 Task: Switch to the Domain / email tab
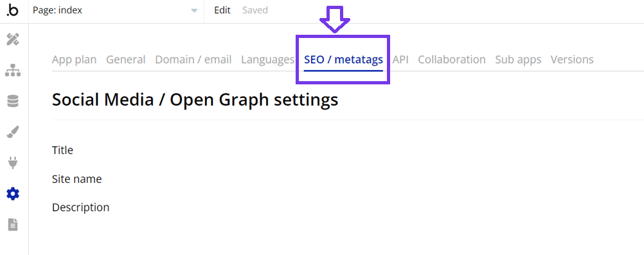pyautogui.click(x=193, y=60)
